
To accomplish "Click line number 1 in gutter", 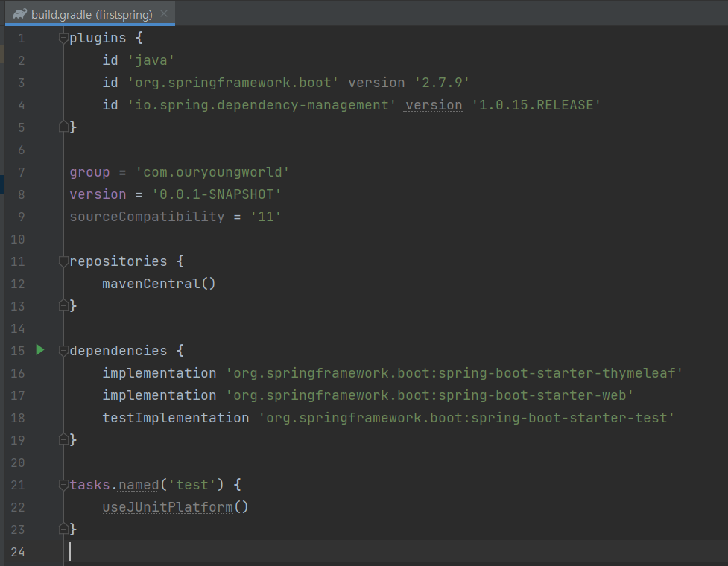I will pyautogui.click(x=22, y=39).
